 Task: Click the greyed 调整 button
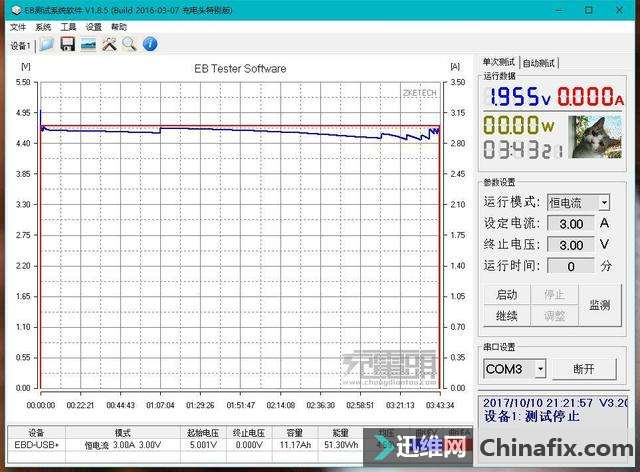[554, 316]
